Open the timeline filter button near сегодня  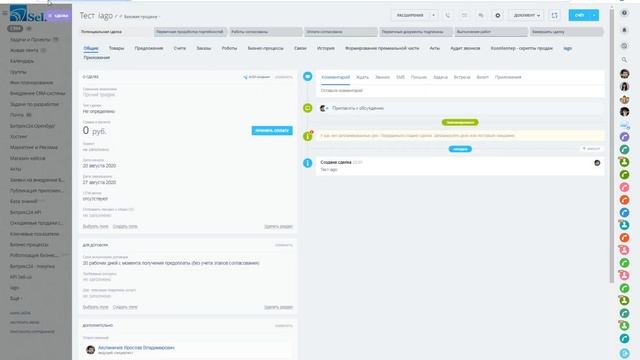pyautogui.click(x=591, y=149)
